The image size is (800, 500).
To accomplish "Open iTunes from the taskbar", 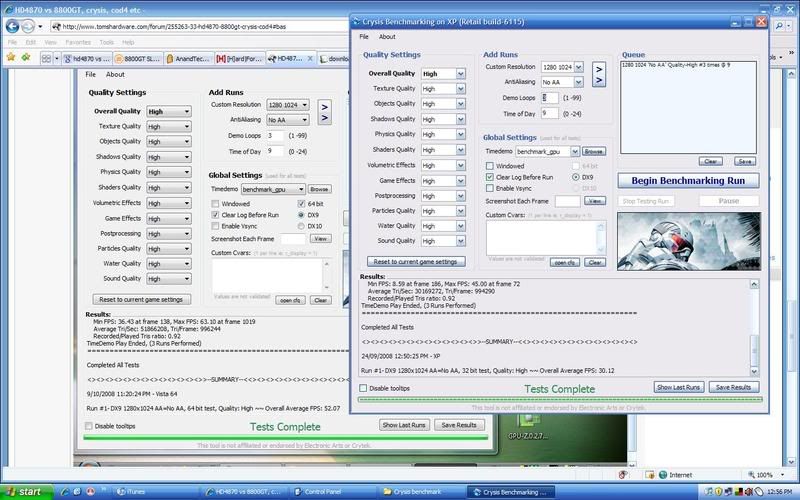I will point(155,492).
